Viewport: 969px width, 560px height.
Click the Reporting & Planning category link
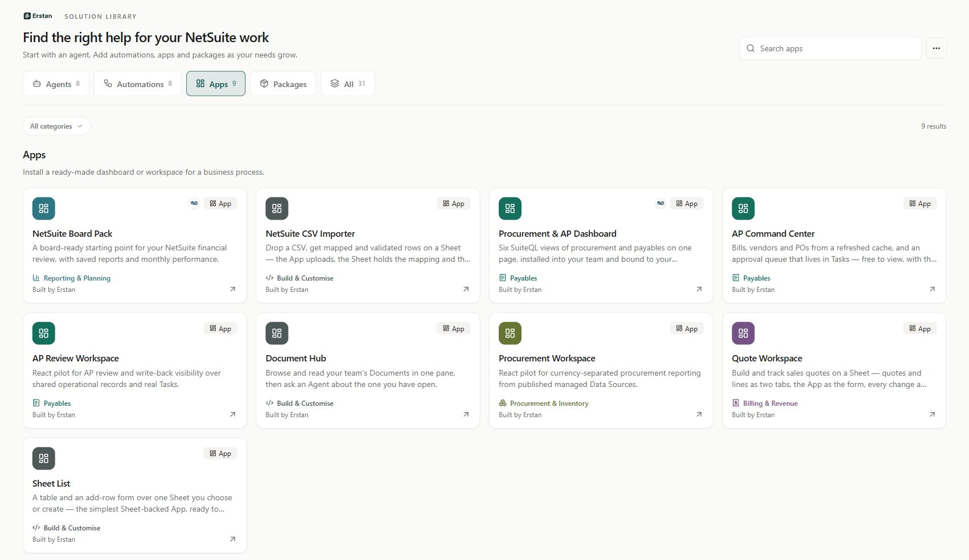coord(72,278)
